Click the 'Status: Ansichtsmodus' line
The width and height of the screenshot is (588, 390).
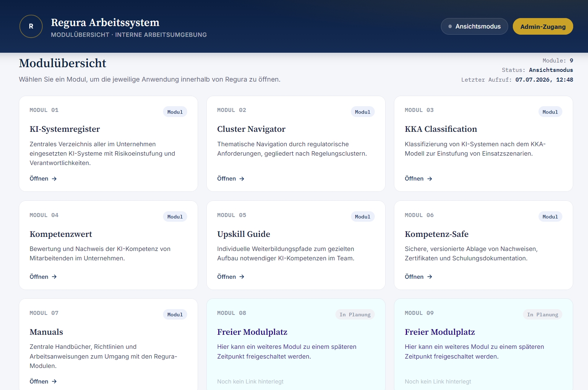[x=537, y=70]
